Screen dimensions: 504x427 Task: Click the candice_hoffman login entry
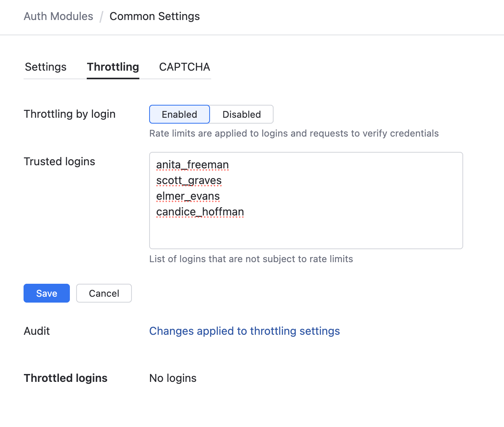200,212
